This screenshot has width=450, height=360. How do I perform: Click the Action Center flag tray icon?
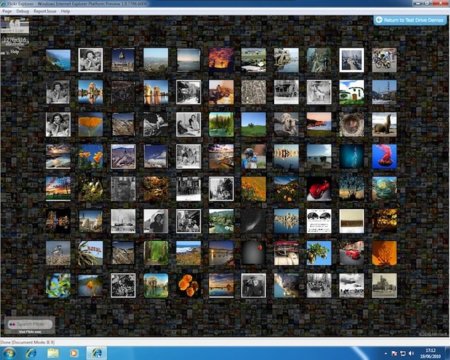coord(394,353)
